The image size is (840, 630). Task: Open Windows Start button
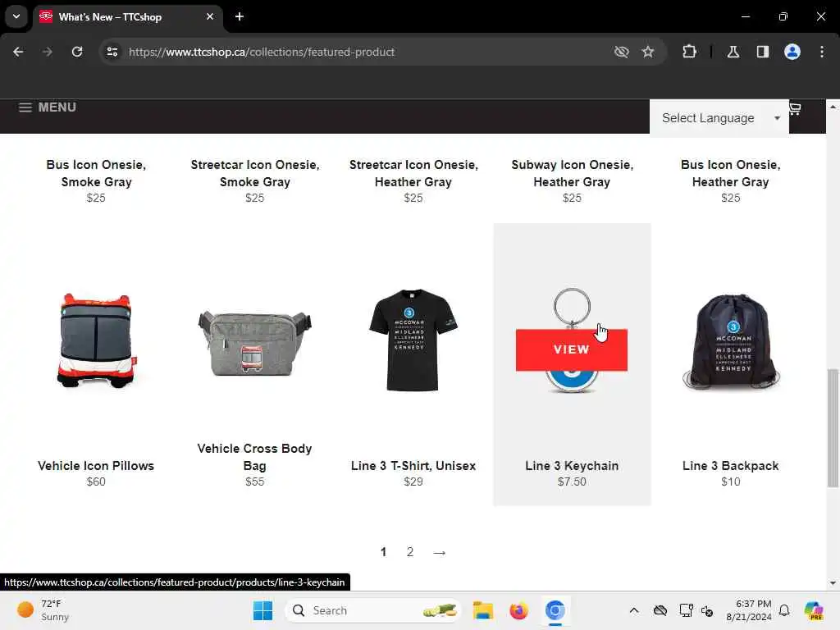[x=262, y=610]
